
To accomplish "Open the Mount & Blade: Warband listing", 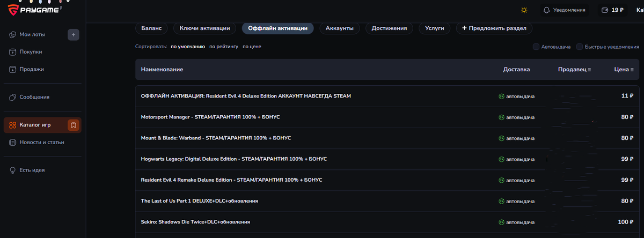I will [216, 138].
